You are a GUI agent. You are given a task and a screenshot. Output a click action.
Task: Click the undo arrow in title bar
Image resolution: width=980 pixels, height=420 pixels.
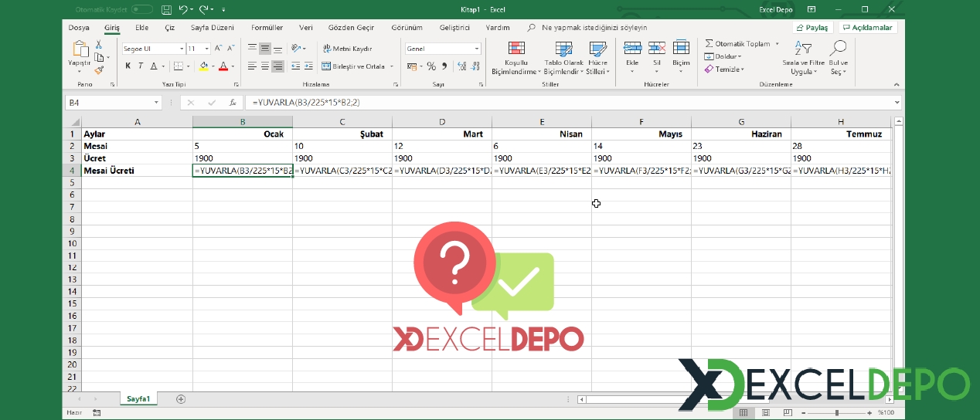183,9
